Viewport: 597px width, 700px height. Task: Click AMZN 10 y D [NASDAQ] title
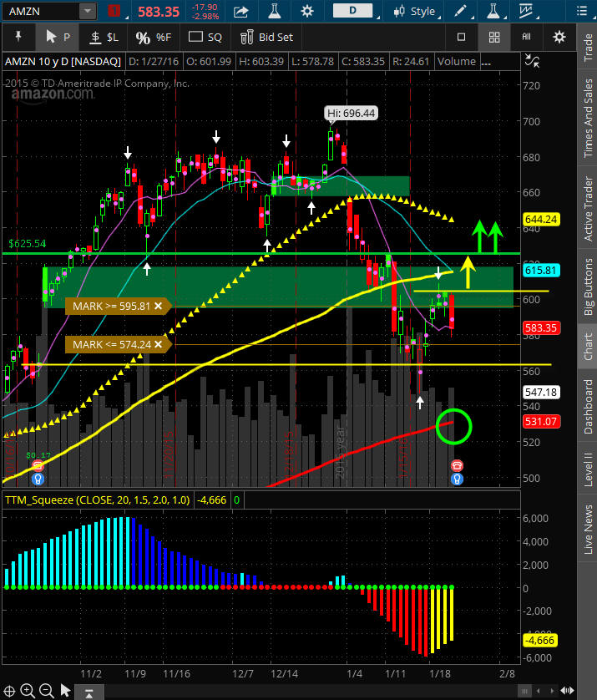63,61
